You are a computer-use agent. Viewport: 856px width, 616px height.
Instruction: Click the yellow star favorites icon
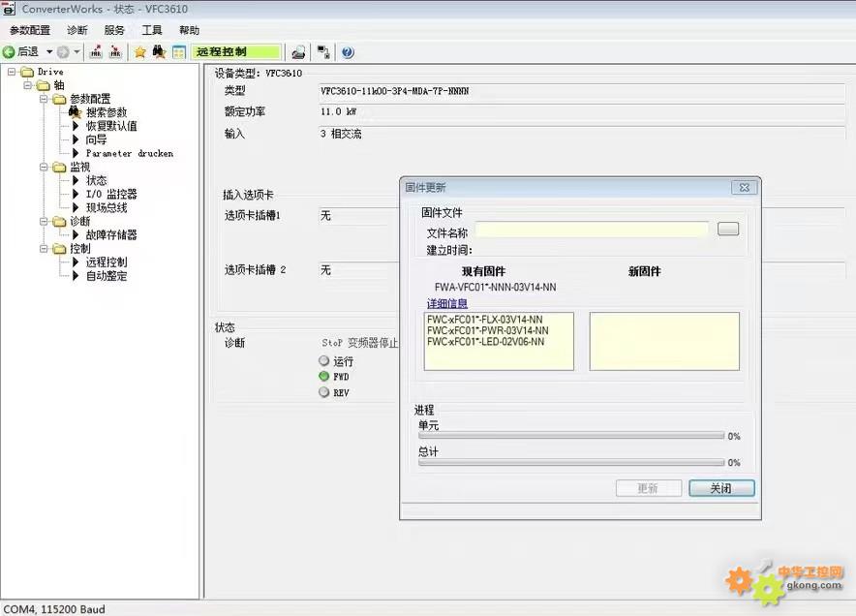point(139,52)
